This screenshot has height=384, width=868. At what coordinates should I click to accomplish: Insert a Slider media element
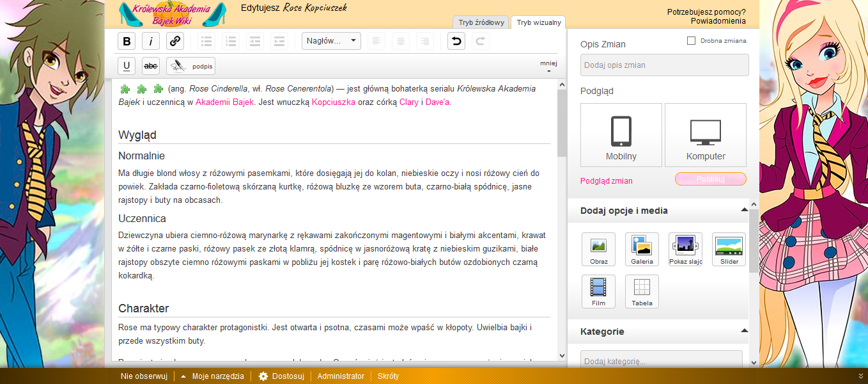(729, 249)
